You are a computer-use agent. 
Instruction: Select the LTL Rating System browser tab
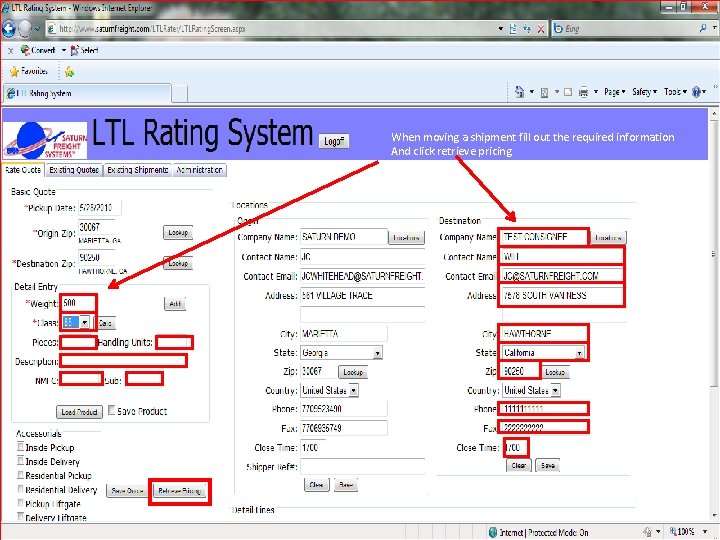(x=87, y=93)
